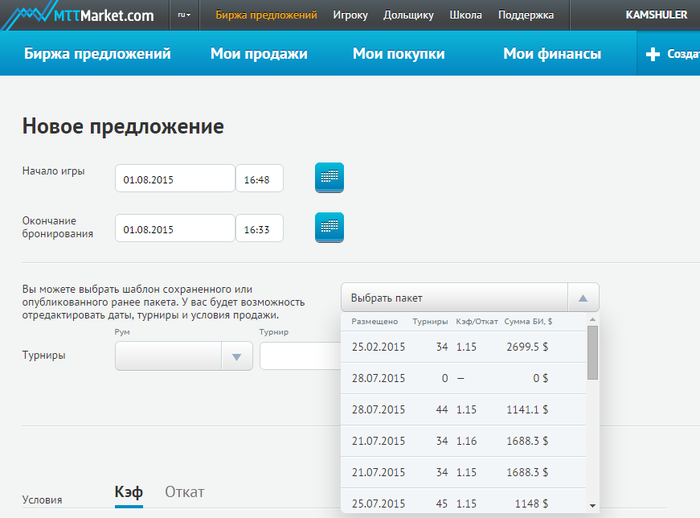Select package 25.02.2015 with 2699.5 $
Viewport: 700px width, 518px height.
click(463, 347)
